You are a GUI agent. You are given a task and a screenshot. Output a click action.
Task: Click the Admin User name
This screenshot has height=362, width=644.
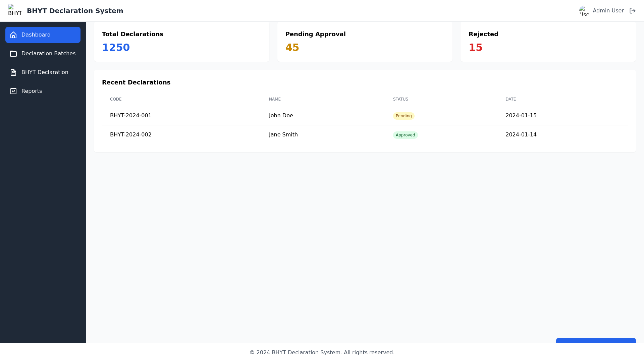click(x=608, y=10)
